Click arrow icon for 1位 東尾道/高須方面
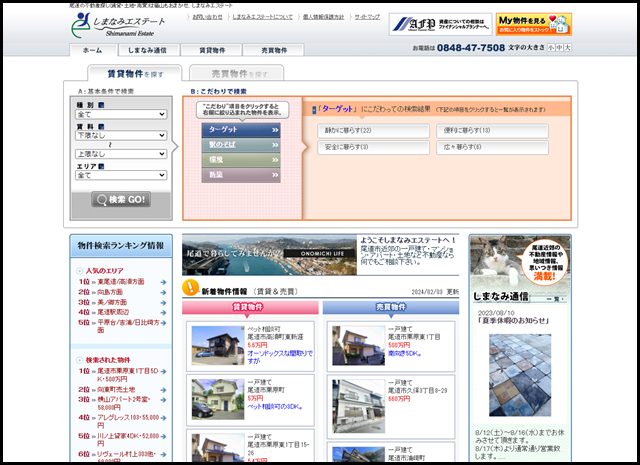Viewport: 640px width, 465px height. 163,282
